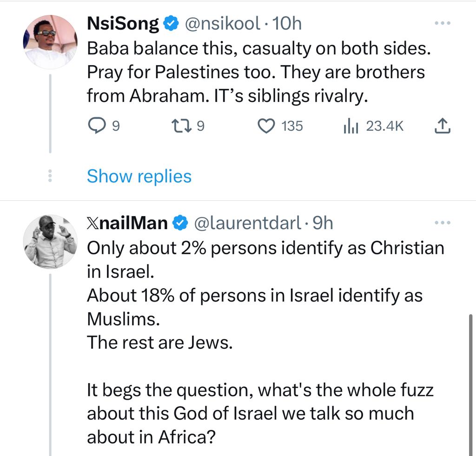Open more options for XnailMan's tweet
476x456 pixels.
click(442, 223)
